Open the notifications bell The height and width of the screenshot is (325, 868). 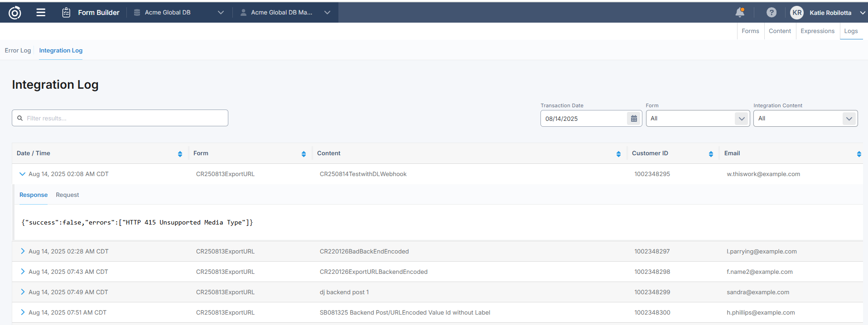coord(740,13)
